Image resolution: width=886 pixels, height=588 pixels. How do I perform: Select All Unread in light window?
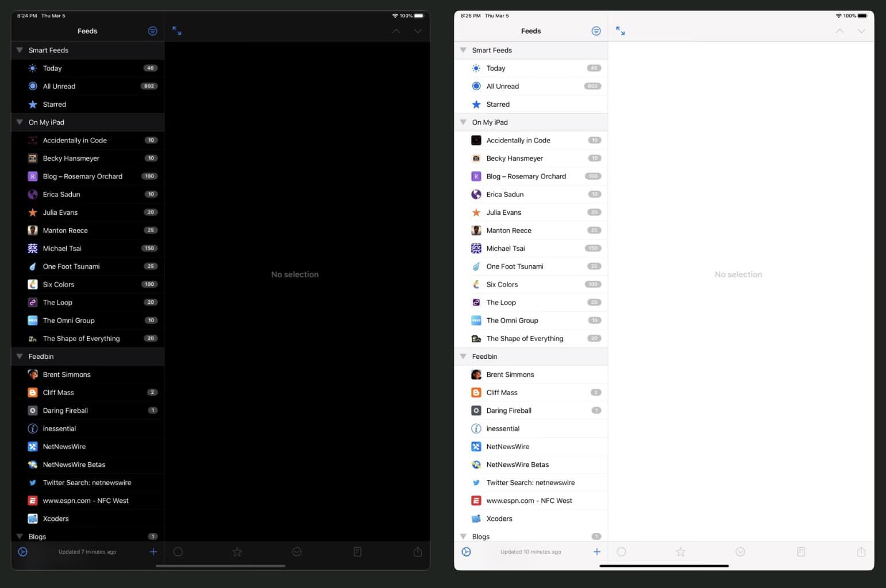click(x=531, y=86)
